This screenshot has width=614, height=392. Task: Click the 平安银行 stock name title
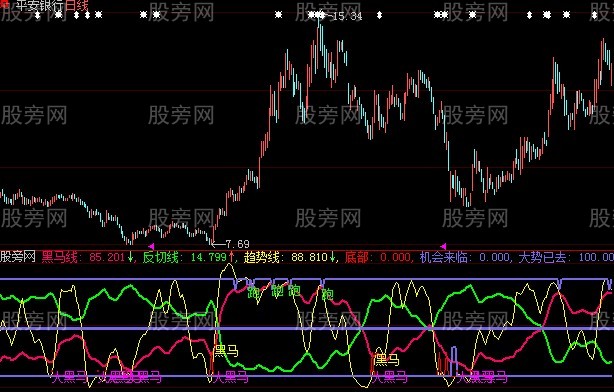(x=40, y=5)
